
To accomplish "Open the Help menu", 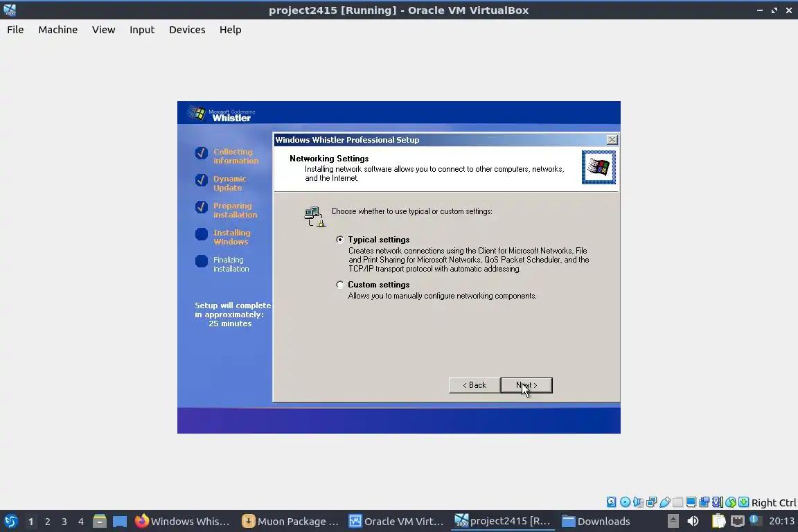I will pos(231,30).
